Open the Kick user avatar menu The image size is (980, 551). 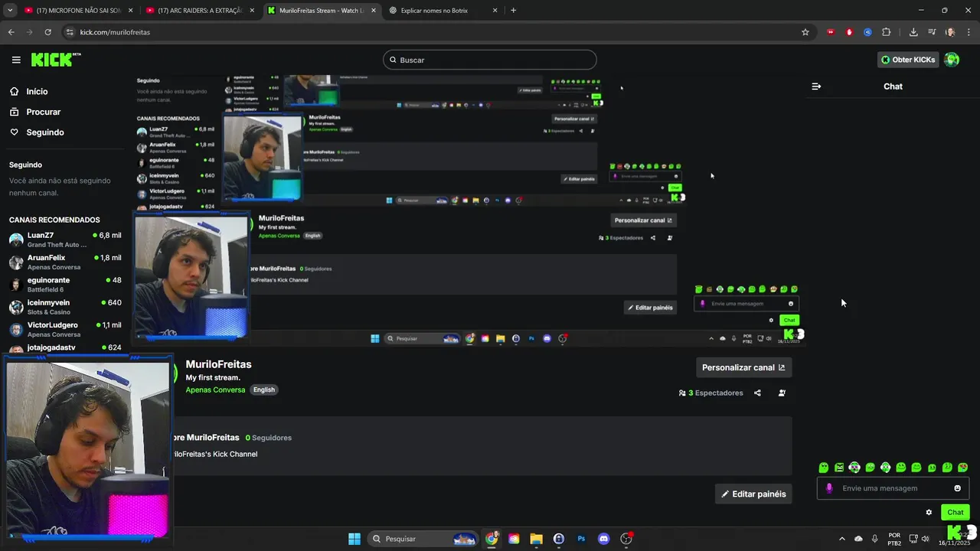click(x=952, y=60)
